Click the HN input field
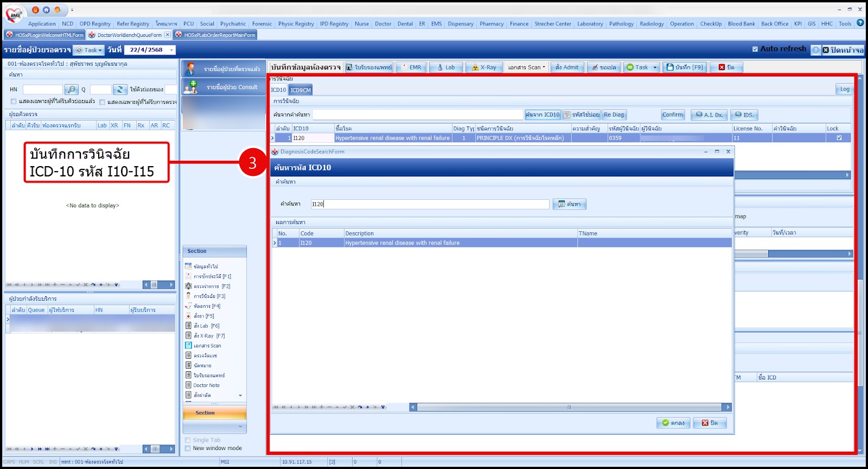 point(42,90)
